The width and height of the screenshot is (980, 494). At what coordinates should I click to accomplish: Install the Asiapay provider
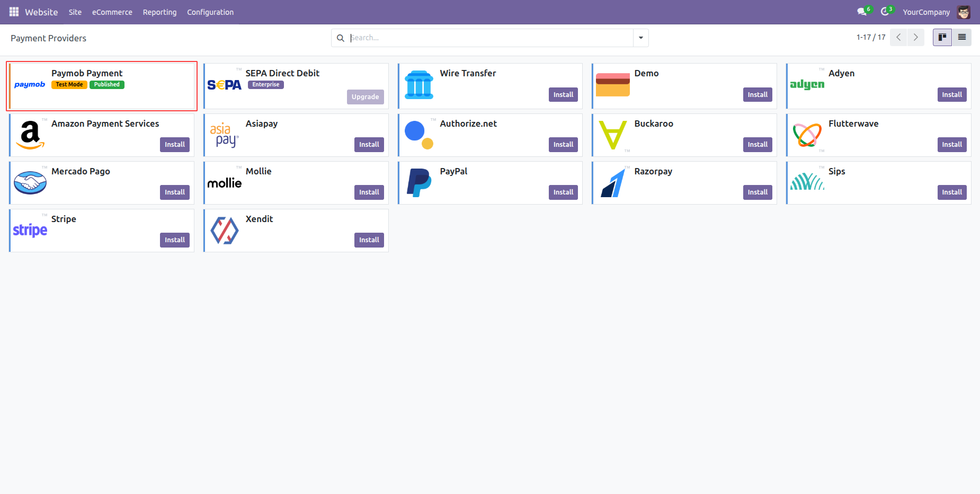(x=369, y=145)
